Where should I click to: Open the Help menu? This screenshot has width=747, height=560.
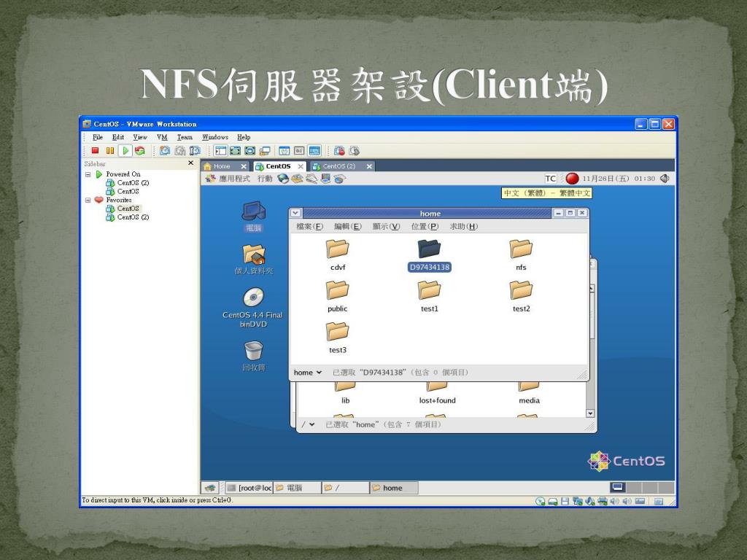click(244, 137)
